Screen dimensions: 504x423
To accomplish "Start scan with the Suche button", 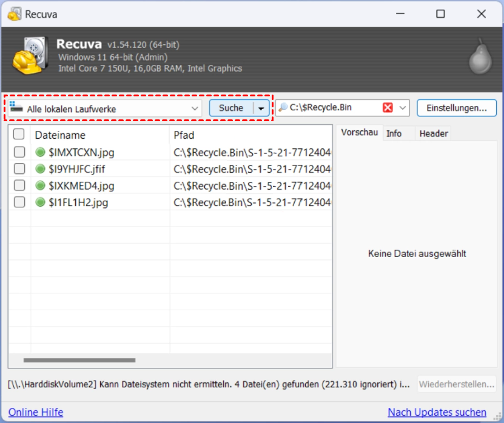I will [231, 108].
